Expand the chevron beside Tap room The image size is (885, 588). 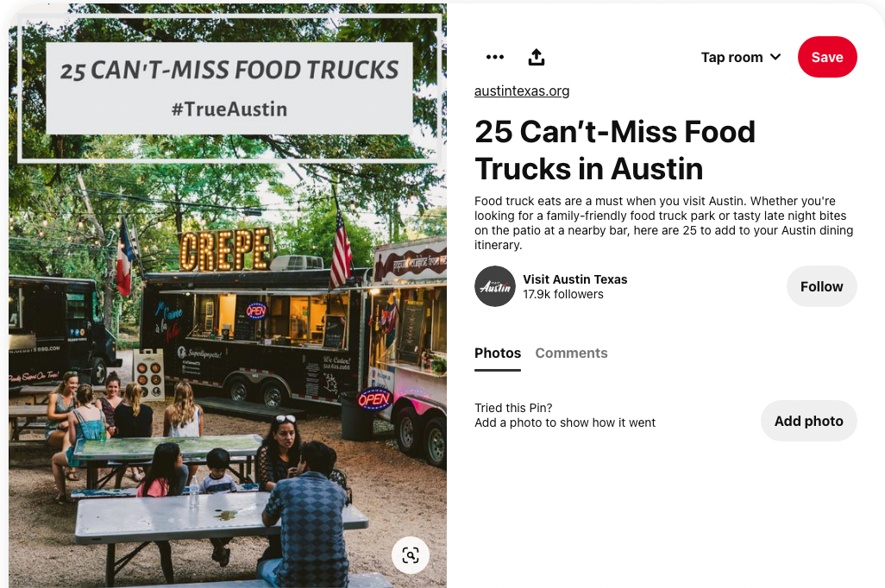pyautogui.click(x=775, y=57)
